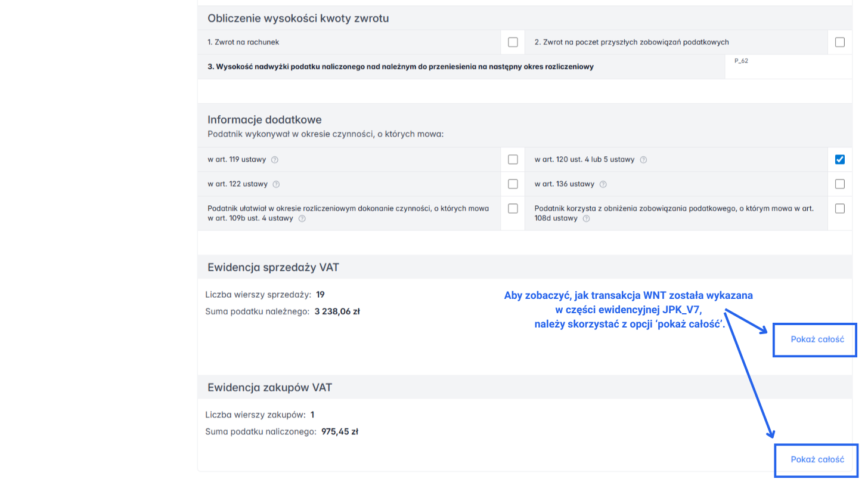Check the art. 109b 'Podatnik ułatwiał' checkbox
Image resolution: width=868 pixels, height=485 pixels.
tap(513, 209)
